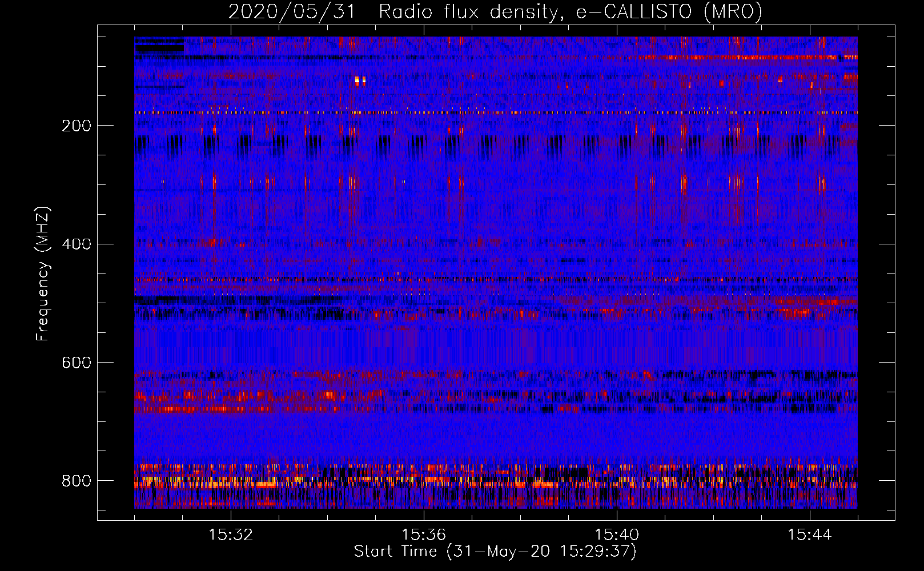Image resolution: width=924 pixels, height=571 pixels.
Task: Click the '15:36' time tick label
Action: (424, 535)
